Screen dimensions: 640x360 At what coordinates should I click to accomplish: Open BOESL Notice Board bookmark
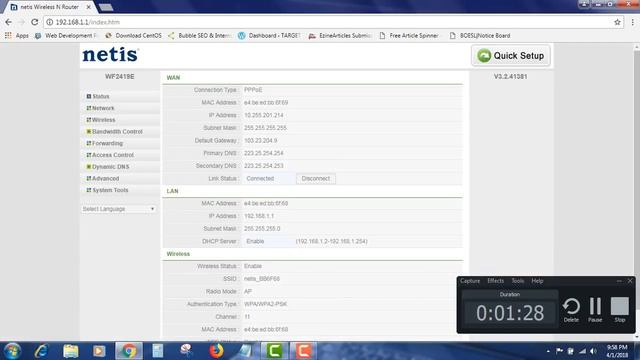[480, 36]
